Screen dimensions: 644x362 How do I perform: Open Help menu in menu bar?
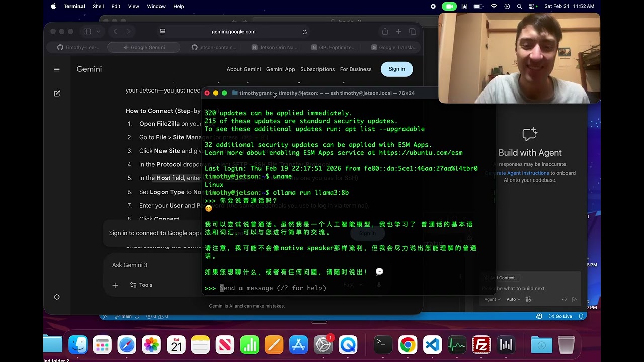click(x=178, y=6)
